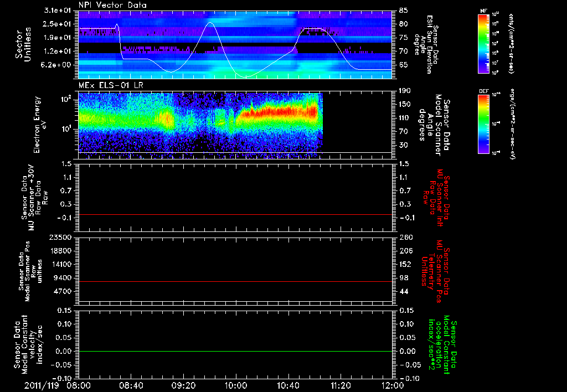Click the red high-intensity band in ELS spectrogram
Screen dimensions: 567x392
pyautogui.click(x=279, y=112)
